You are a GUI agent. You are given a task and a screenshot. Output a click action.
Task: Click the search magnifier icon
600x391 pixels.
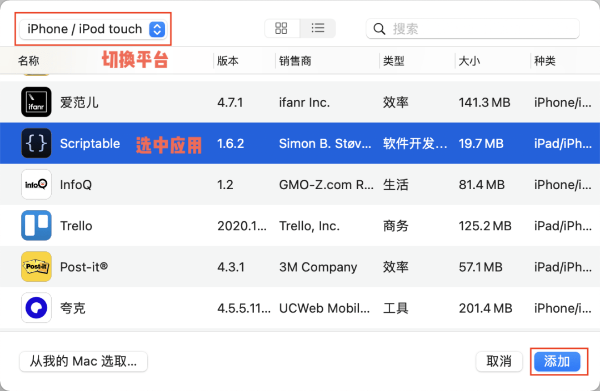379,29
